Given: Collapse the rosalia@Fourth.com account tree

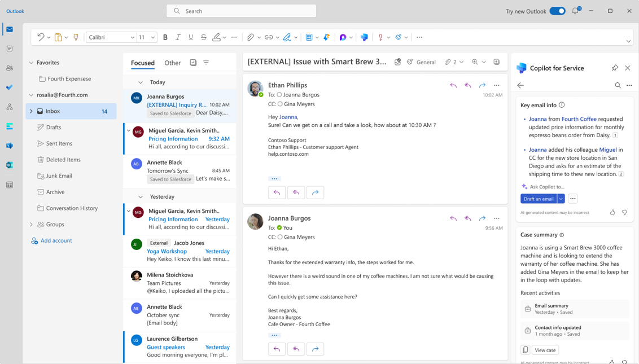Looking at the screenshot, I should tap(31, 95).
